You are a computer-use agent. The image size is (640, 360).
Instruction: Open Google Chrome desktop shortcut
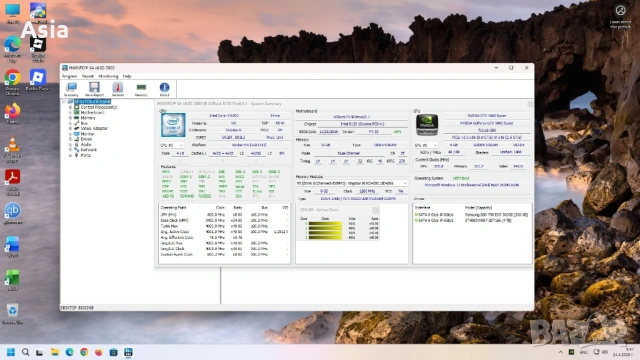(x=12, y=82)
